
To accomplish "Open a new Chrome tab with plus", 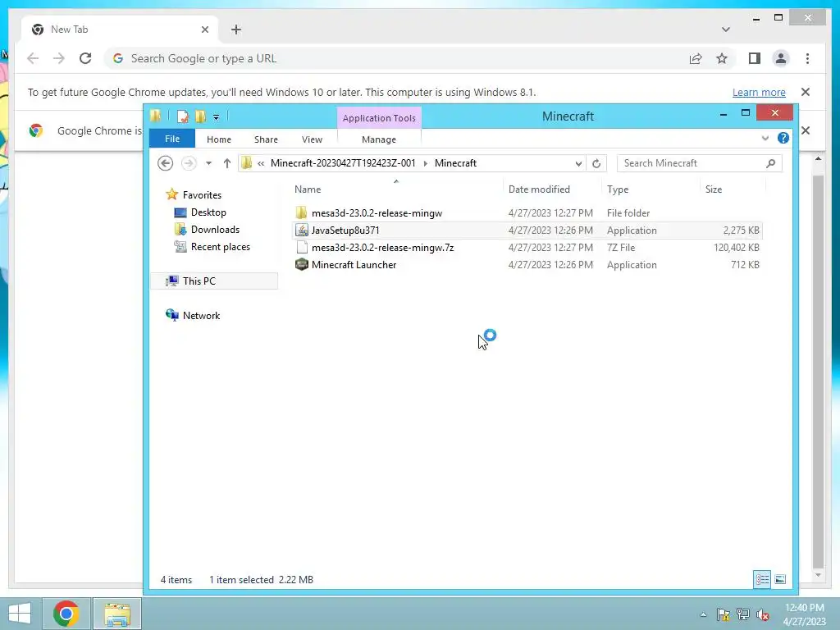I will pyautogui.click(x=236, y=30).
